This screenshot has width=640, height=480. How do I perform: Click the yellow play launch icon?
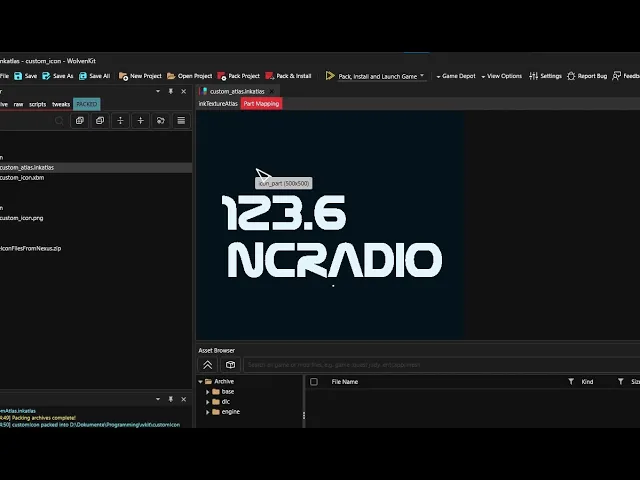coord(330,76)
